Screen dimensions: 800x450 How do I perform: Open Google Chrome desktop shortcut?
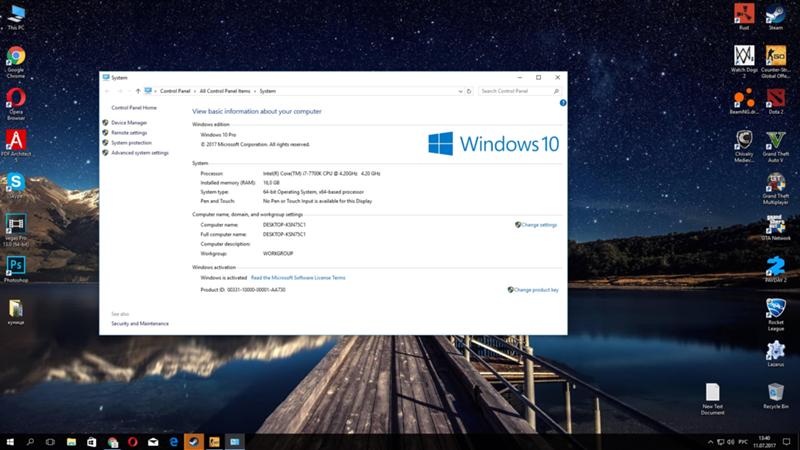pos(16,62)
